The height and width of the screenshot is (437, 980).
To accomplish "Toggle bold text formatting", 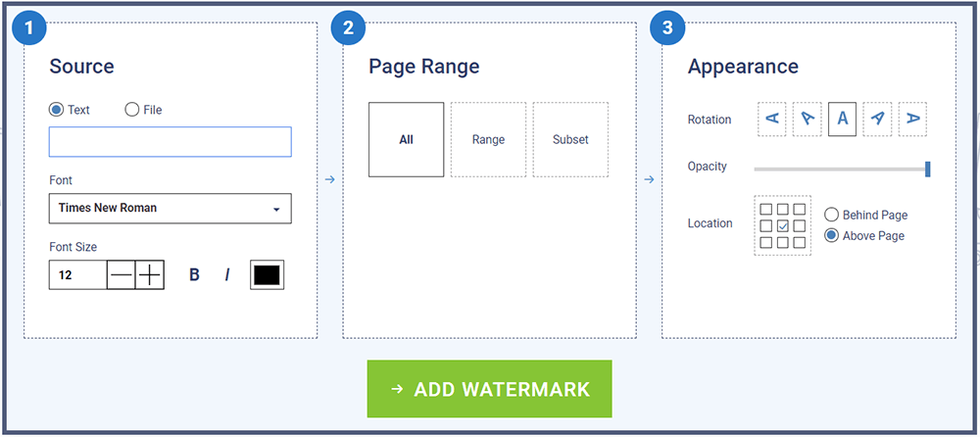I will click(x=194, y=275).
